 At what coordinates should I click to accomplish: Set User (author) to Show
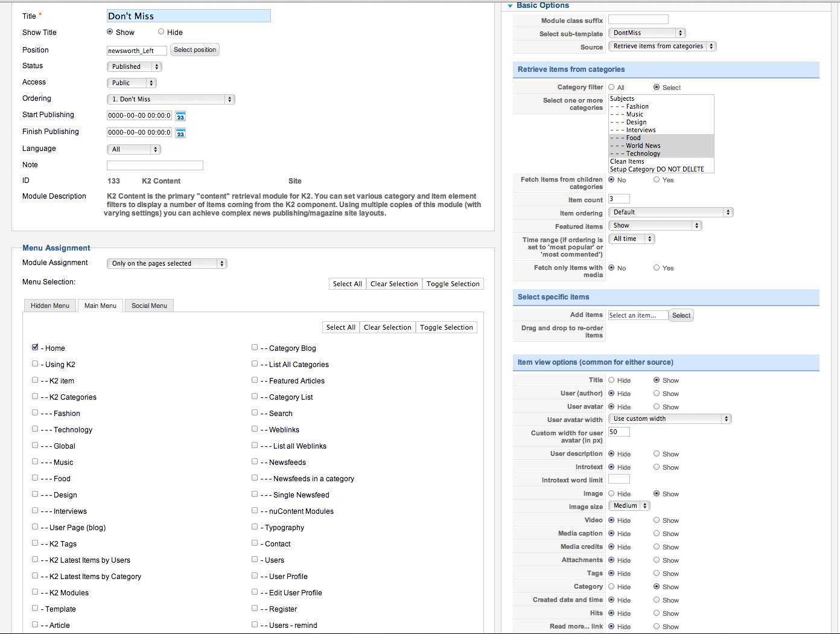pyautogui.click(x=657, y=394)
